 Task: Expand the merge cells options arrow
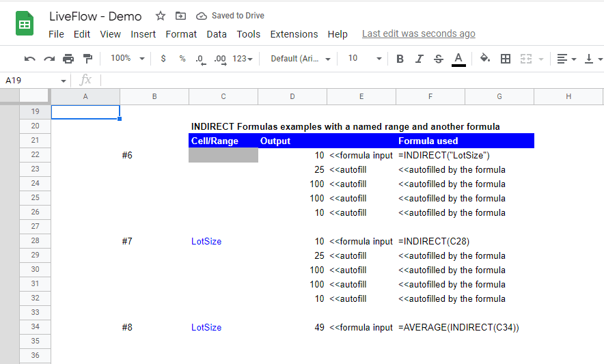coord(541,59)
